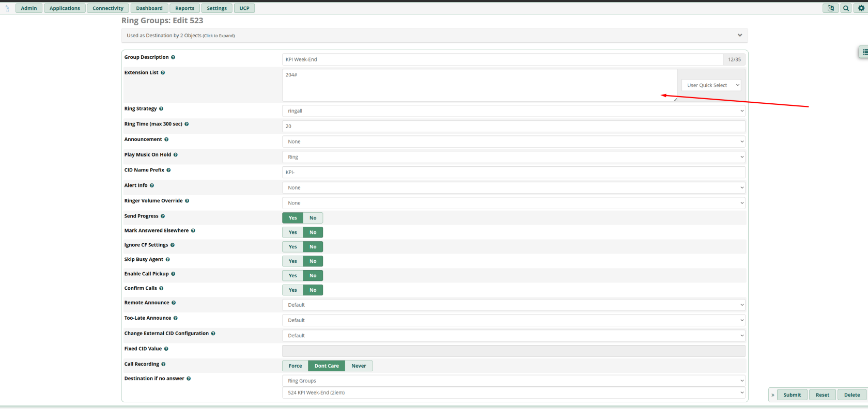868x409 pixels.
Task: Open the Ring Strategy ringall dropdown
Action: point(514,111)
